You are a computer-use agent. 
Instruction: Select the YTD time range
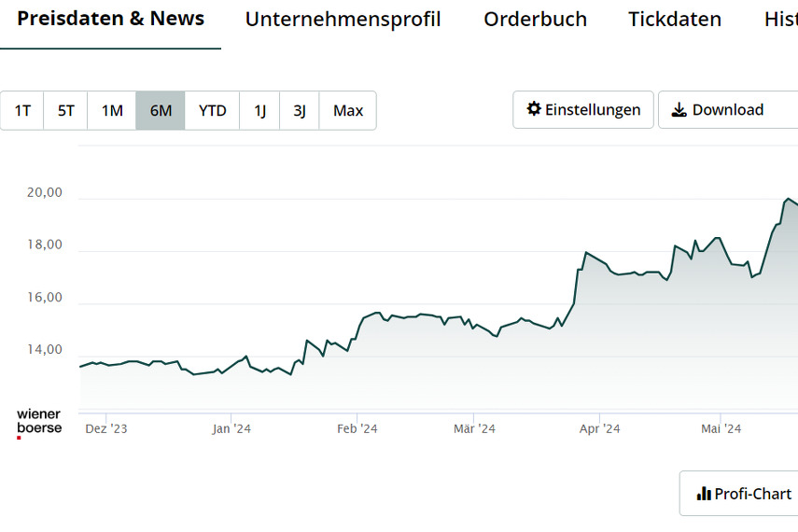pyautogui.click(x=212, y=110)
